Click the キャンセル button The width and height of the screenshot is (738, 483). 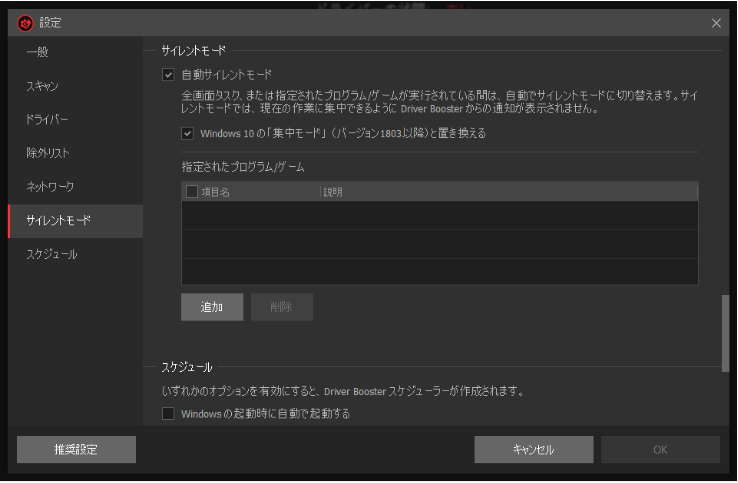click(x=533, y=450)
